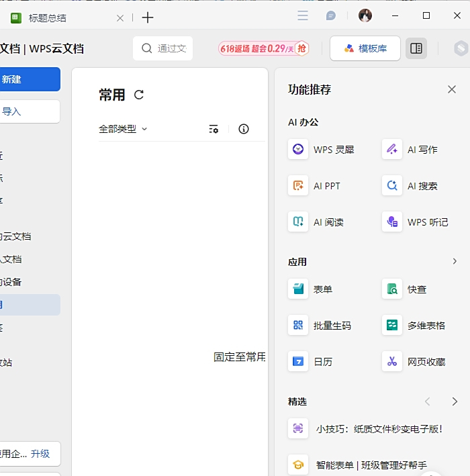This screenshot has width=470, height=476.
Task: Click the search input field
Action: pos(171,48)
